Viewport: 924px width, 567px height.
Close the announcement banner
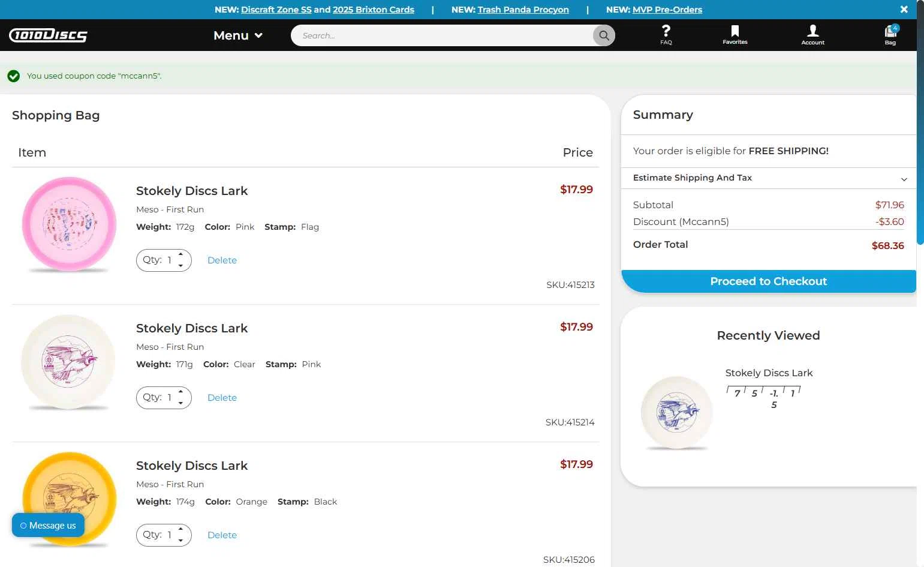(904, 9)
